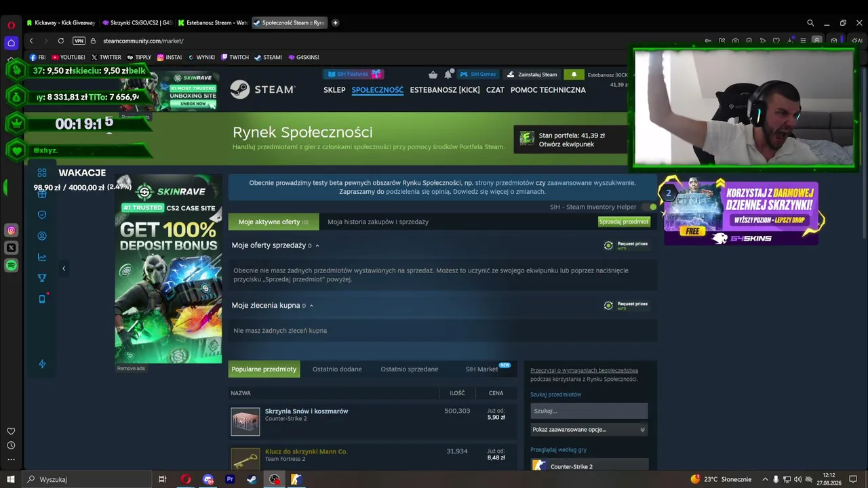
Task: Toggle the Opera VPN badge
Action: (79, 41)
